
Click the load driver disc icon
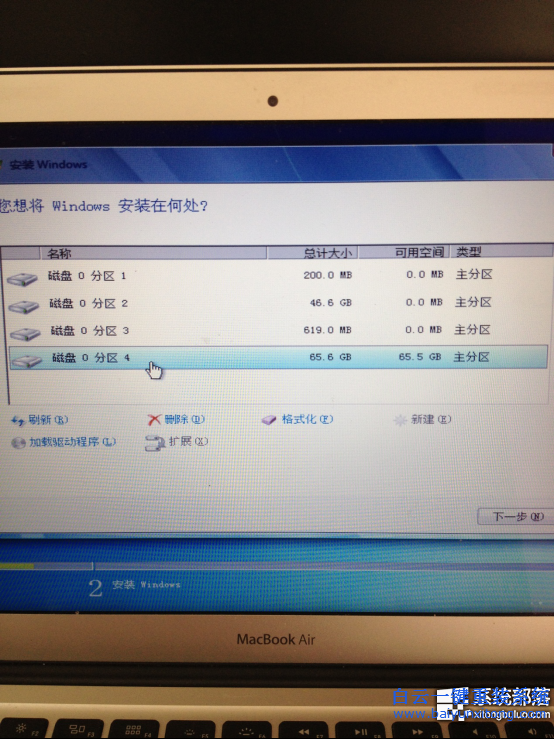(18, 443)
